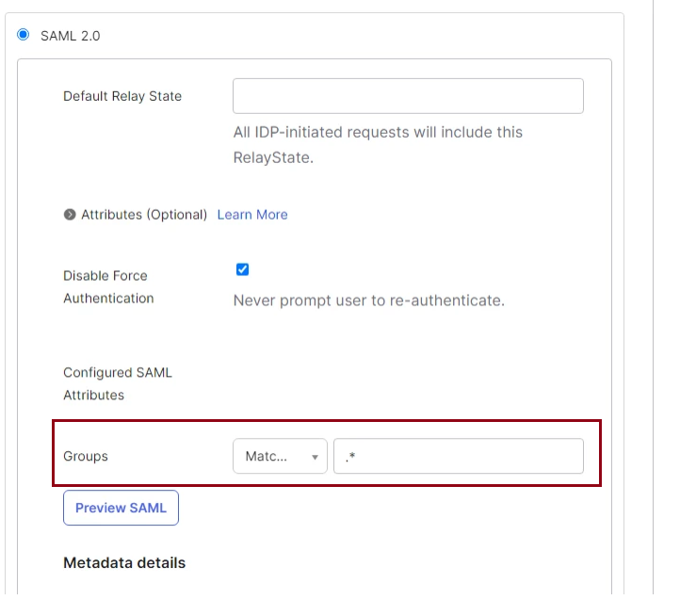Focus the Groups regex field containing .*

coord(459,456)
